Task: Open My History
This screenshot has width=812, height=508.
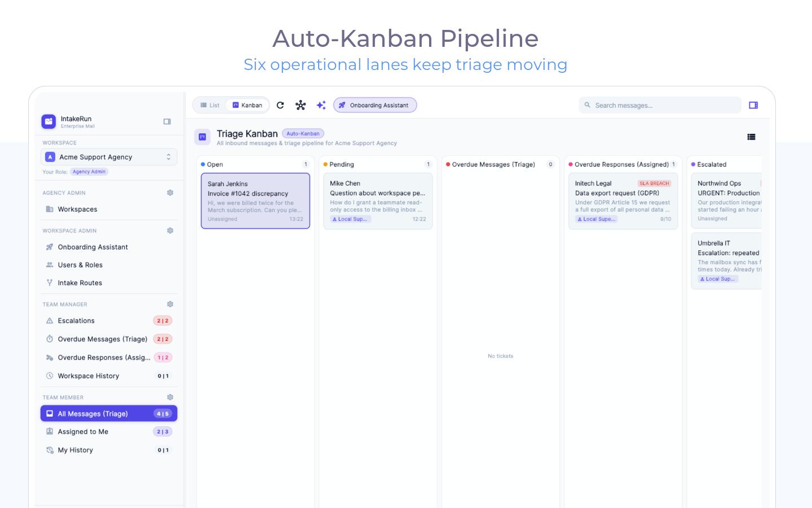Action: (109, 450)
